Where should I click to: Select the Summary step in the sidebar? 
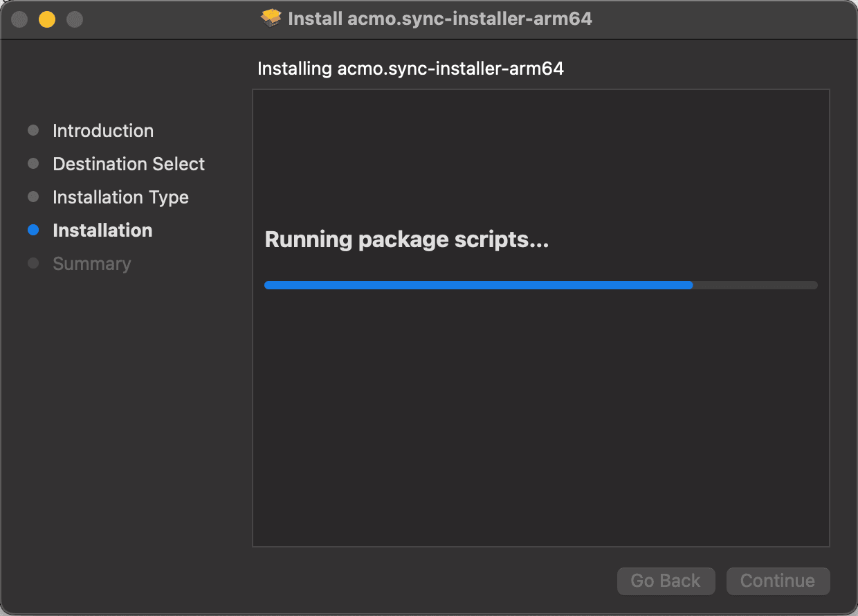[x=91, y=263]
